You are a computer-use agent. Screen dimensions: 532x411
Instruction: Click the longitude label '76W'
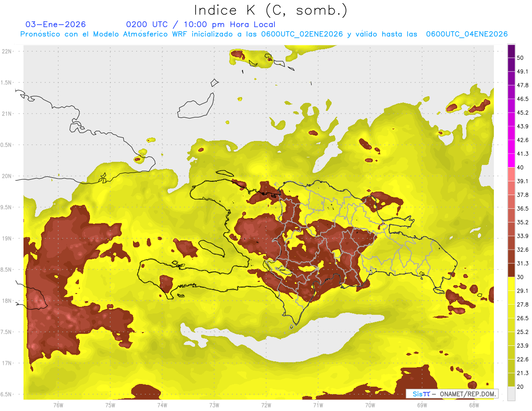point(58,405)
